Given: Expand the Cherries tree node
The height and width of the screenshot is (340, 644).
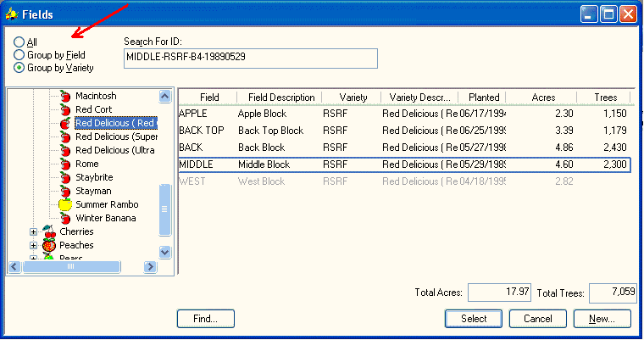Looking at the screenshot, I should pos(34,231).
